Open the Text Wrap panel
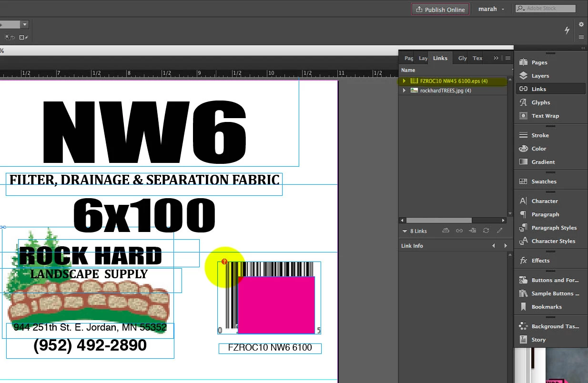 click(550, 116)
